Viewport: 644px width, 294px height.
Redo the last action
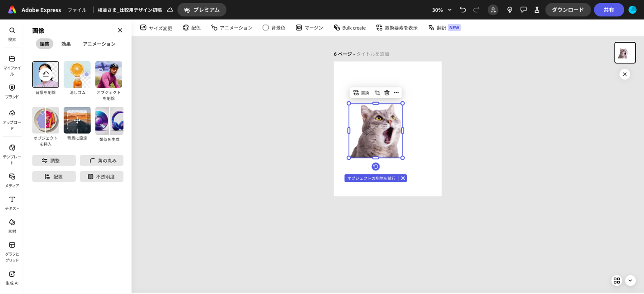(x=476, y=10)
